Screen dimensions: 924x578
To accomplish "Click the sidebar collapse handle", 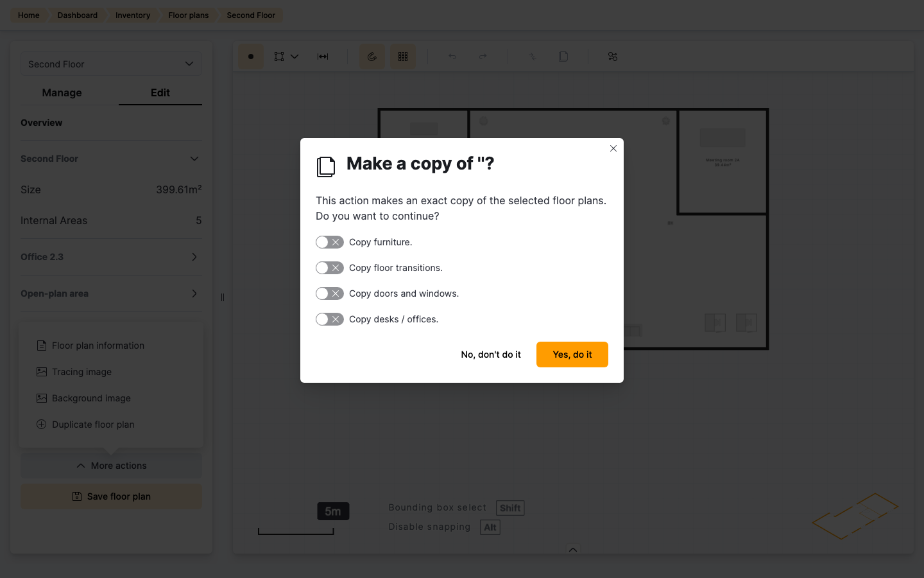I will coord(223,297).
